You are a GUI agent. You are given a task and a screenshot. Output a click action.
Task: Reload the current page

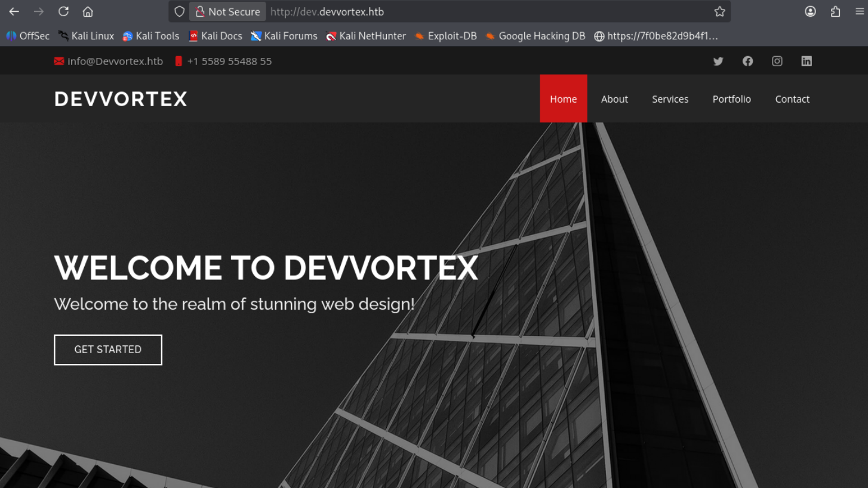(63, 11)
